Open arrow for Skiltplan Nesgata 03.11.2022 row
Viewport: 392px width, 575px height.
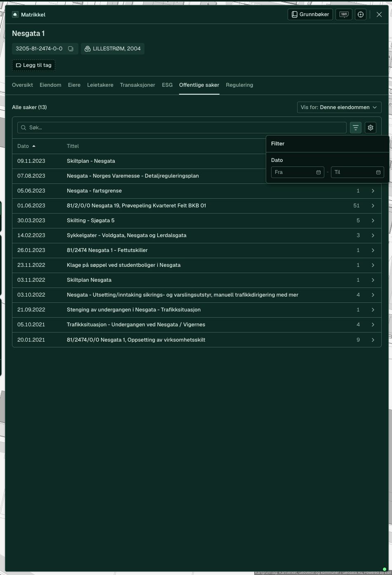[x=373, y=280]
